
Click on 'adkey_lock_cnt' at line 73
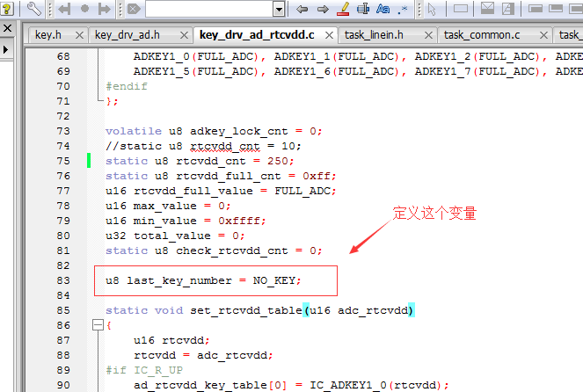pos(238,132)
